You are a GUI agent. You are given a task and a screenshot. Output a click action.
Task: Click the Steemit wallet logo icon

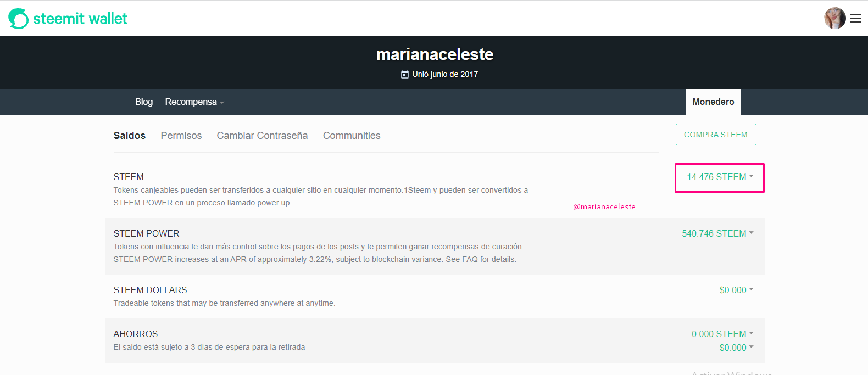pos(18,19)
